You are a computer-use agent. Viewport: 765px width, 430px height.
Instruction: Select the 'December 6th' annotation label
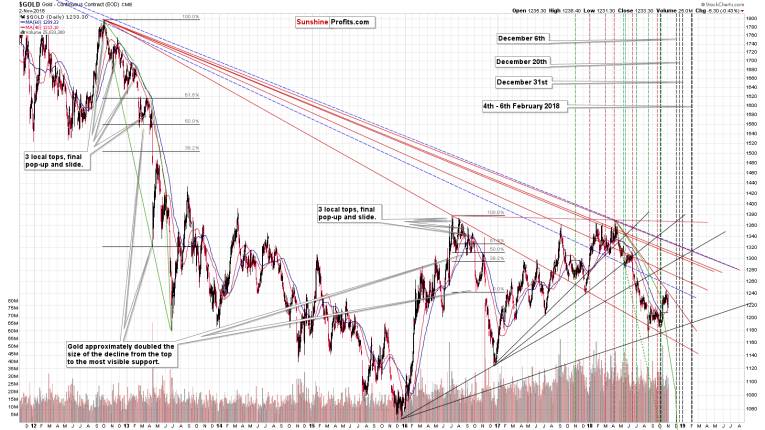tap(522, 39)
